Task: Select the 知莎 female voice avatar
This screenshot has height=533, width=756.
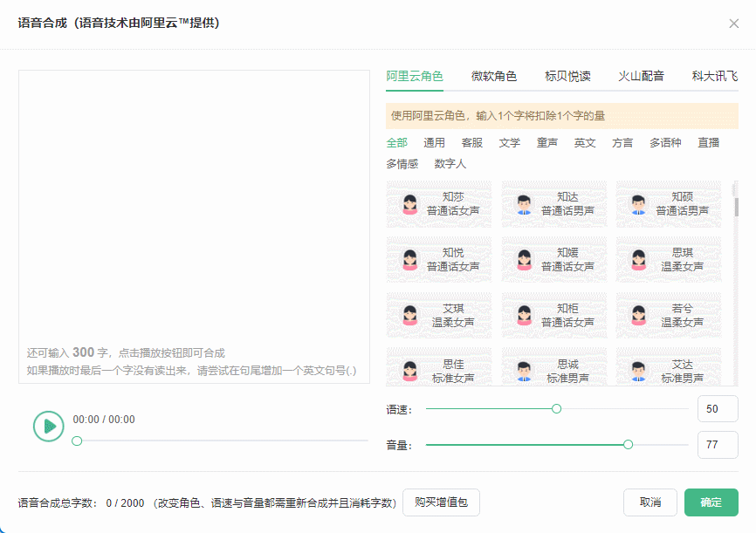Action: [x=409, y=204]
